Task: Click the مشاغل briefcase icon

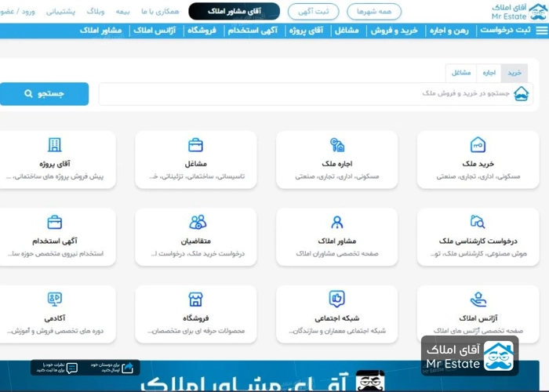Action: coord(196,145)
